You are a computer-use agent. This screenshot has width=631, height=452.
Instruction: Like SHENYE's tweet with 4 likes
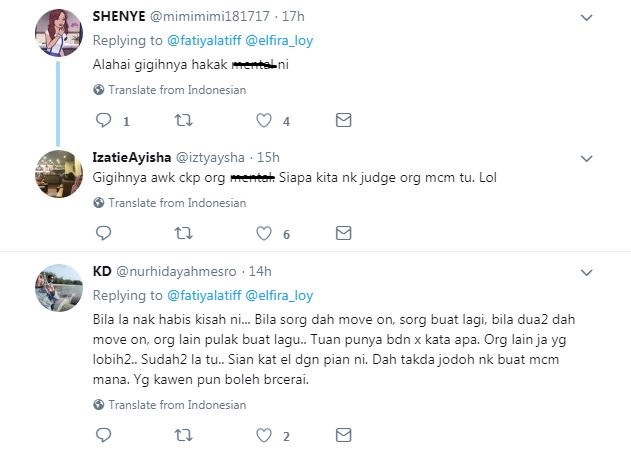264,121
